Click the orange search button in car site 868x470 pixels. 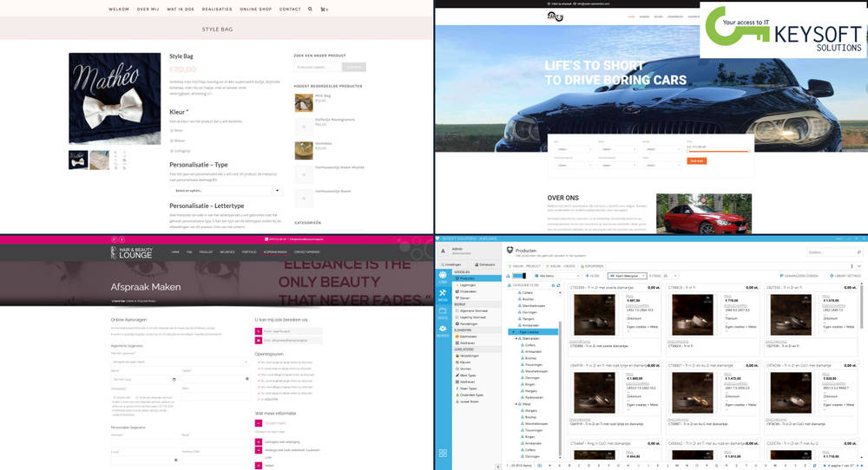pos(697,161)
